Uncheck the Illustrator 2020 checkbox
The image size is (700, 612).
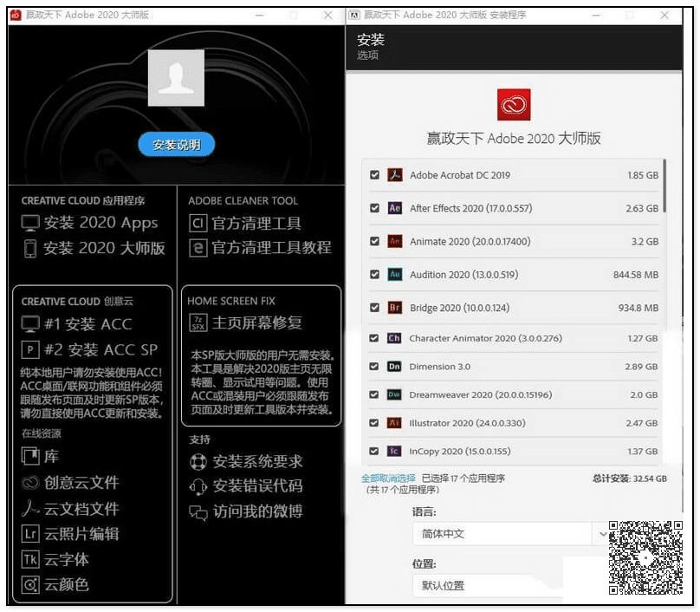pos(374,423)
